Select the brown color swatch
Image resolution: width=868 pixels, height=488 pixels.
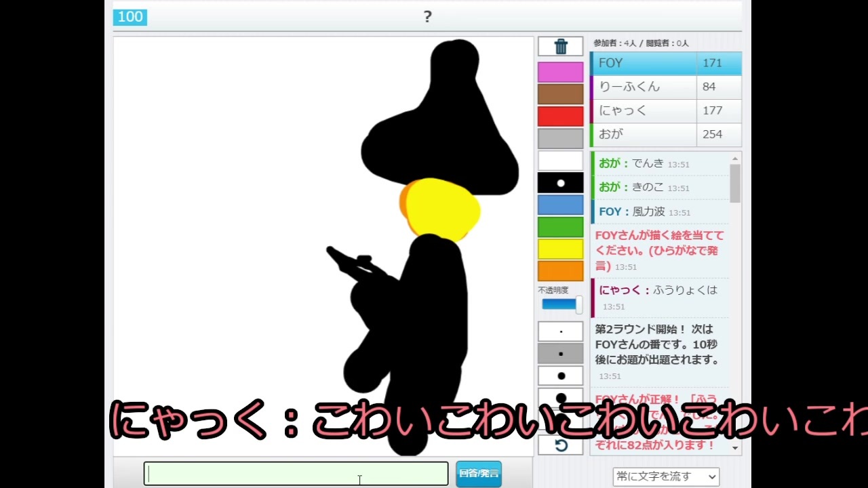[x=560, y=94]
